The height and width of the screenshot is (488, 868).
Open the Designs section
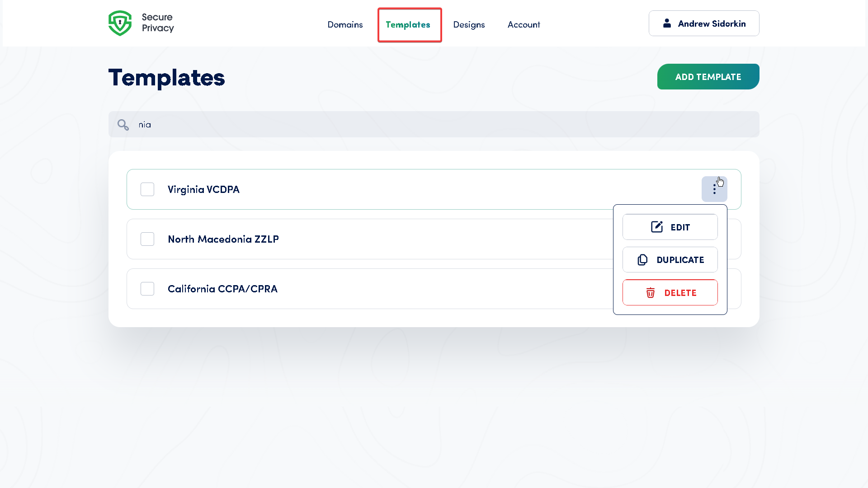coord(469,24)
